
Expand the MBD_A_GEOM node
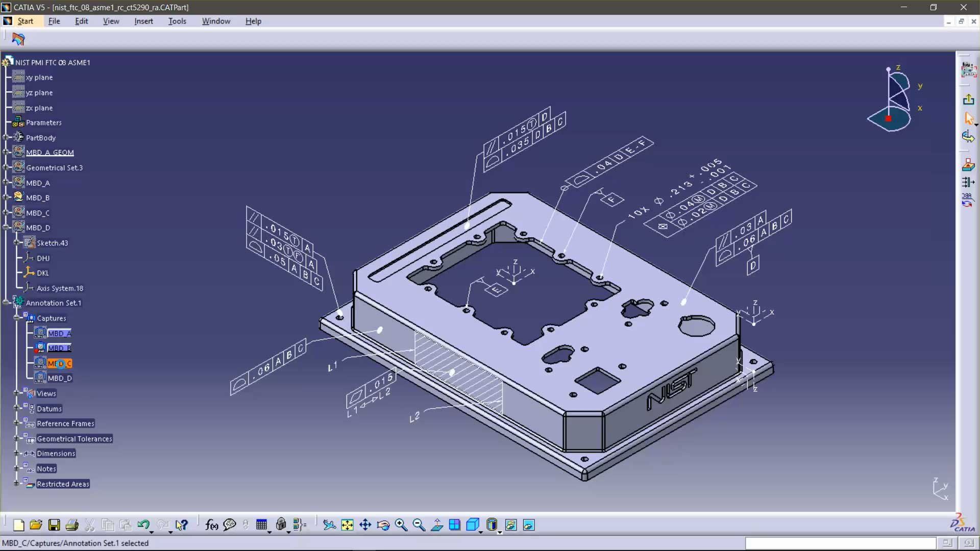click(6, 152)
